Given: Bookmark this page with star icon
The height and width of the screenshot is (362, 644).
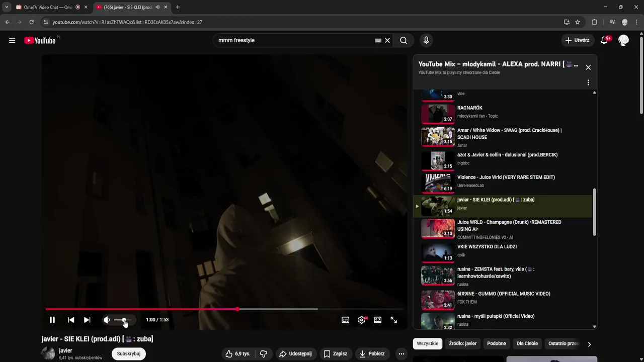Looking at the screenshot, I should [578, 22].
